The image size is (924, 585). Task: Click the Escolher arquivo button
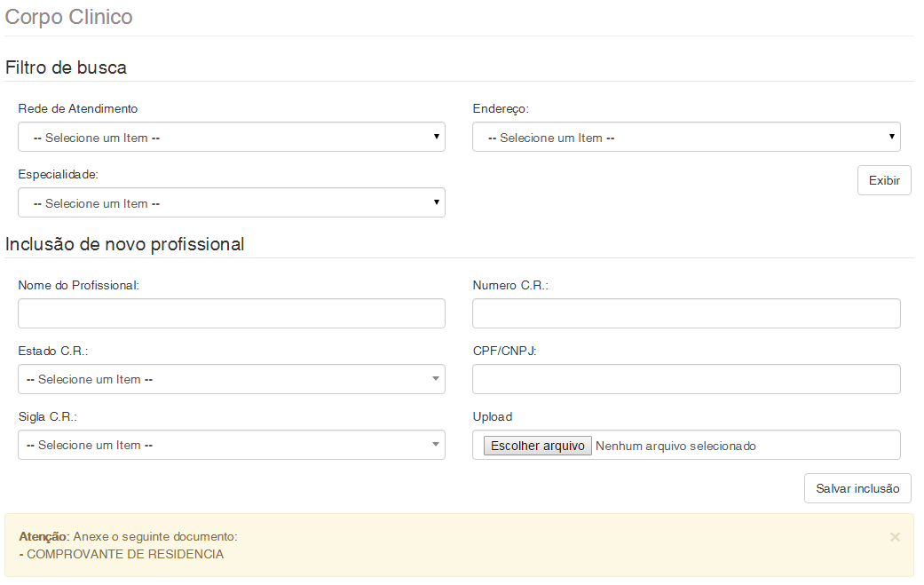[x=538, y=446]
